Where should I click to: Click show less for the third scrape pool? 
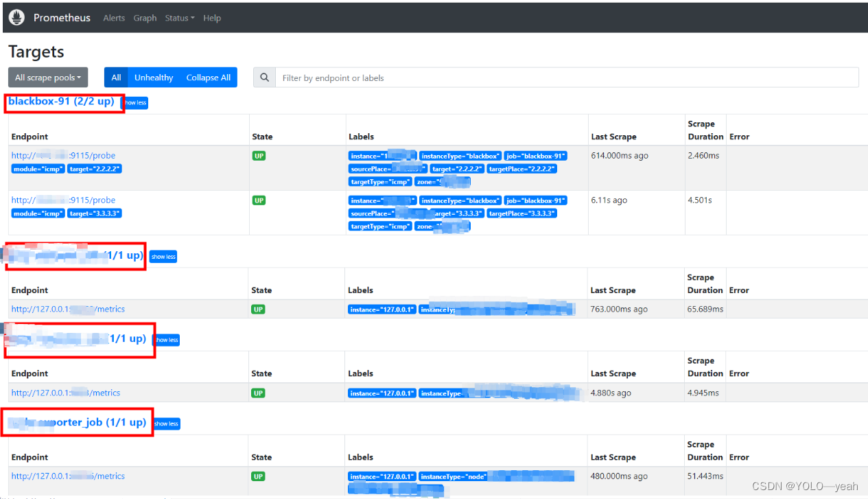click(x=166, y=340)
